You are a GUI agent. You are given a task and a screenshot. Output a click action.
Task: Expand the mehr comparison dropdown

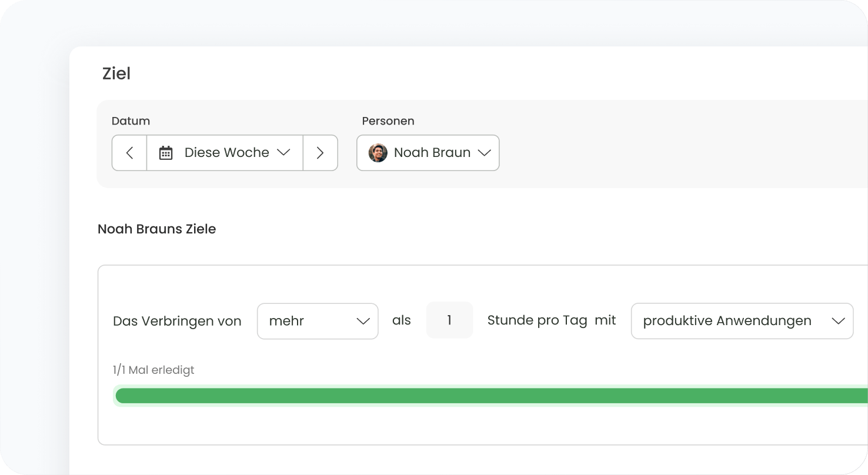(x=317, y=321)
